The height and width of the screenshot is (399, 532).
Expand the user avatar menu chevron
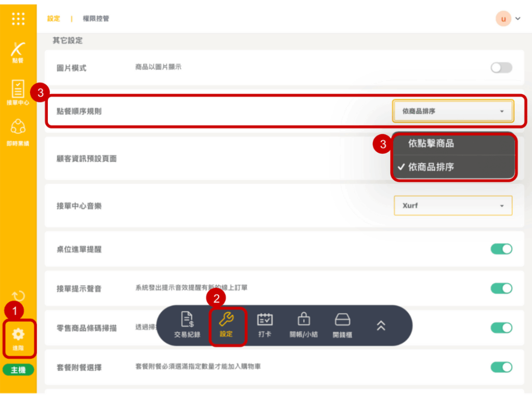click(518, 19)
